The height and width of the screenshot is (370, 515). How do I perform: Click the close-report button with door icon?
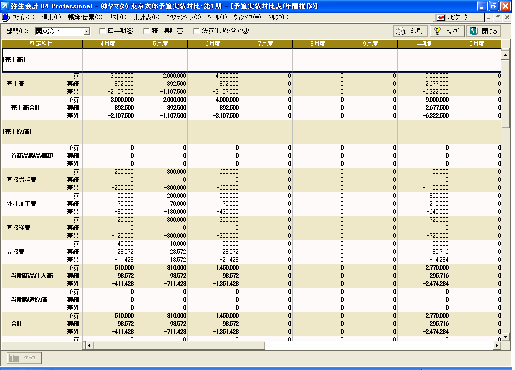coord(484,31)
